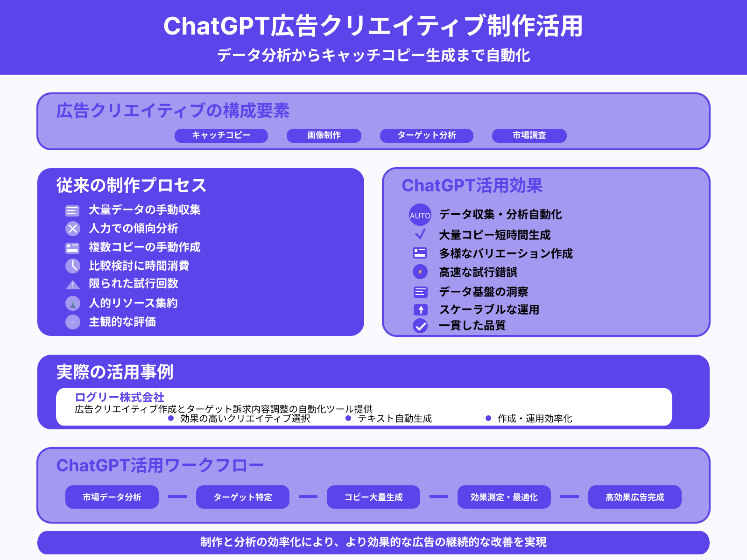Click the warning triangle beside 限られた試行回数
The width and height of the screenshot is (747, 560).
[x=72, y=284]
